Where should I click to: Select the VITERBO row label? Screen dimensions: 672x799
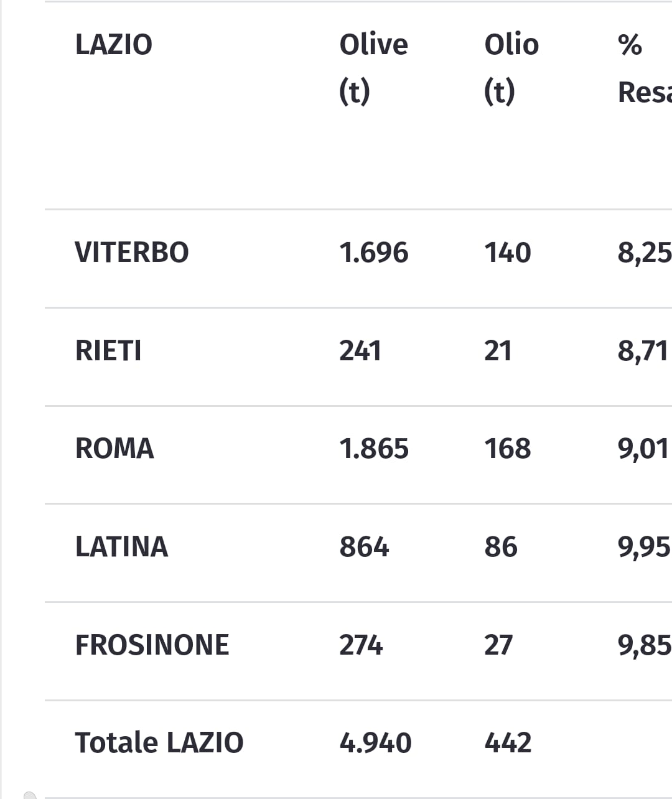click(132, 253)
